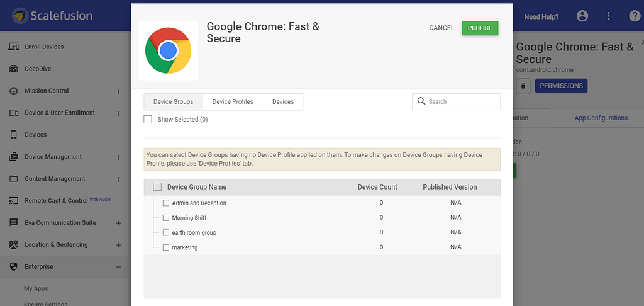The width and height of the screenshot is (644, 306).
Task: Click the Device Management icon
Action: click(14, 157)
